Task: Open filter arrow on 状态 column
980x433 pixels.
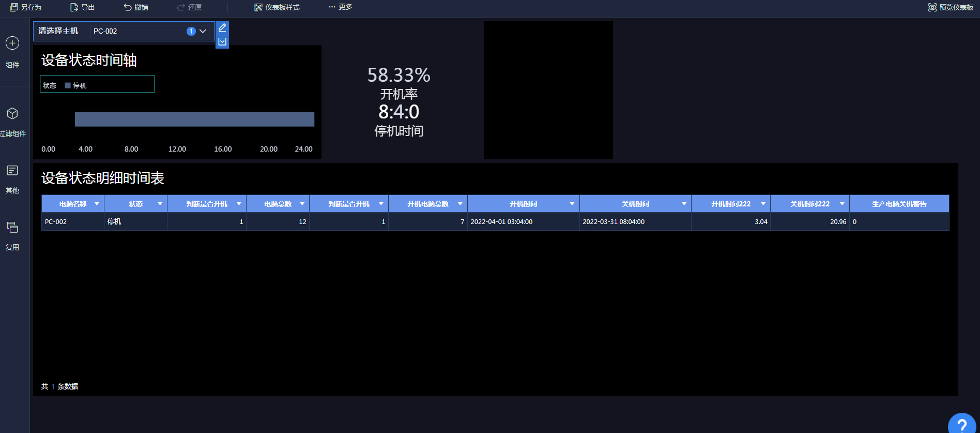Action: point(160,204)
